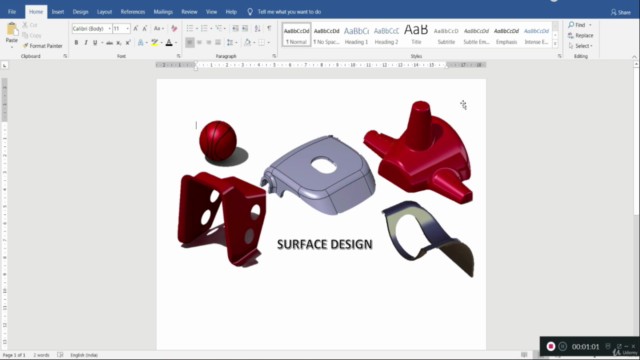Switch to the Review tab
The width and height of the screenshot is (640, 360).
(x=189, y=12)
